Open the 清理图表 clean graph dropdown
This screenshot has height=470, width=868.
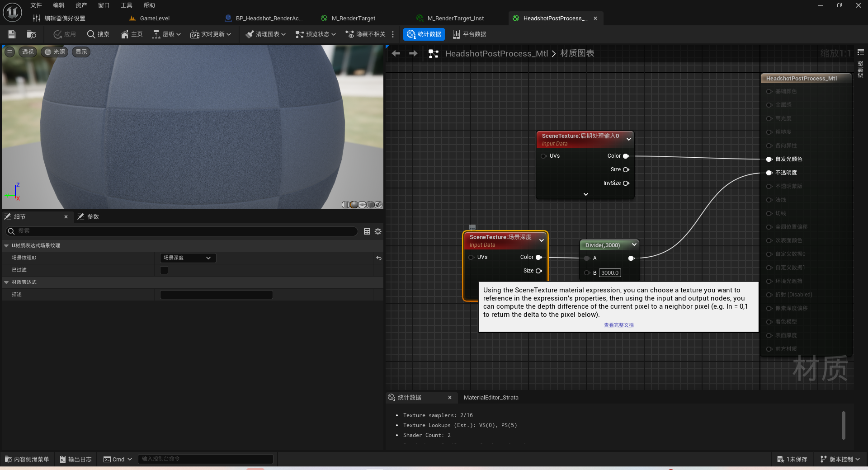pos(265,34)
